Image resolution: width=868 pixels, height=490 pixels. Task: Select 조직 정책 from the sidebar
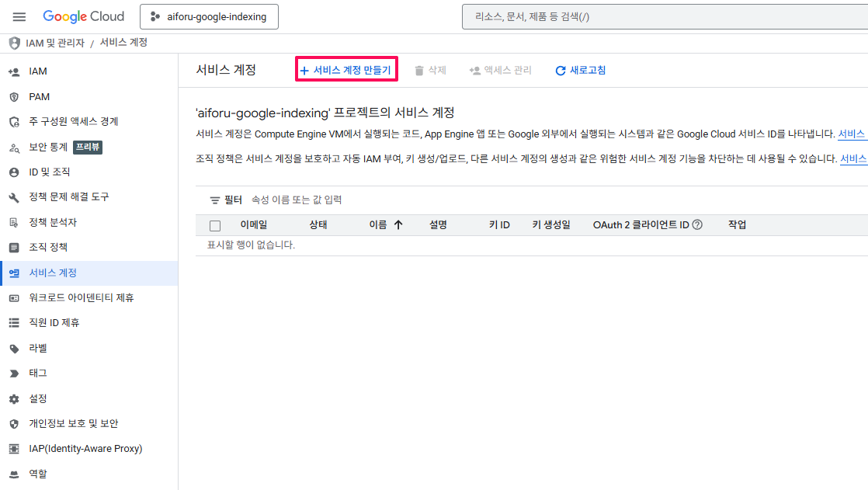48,248
